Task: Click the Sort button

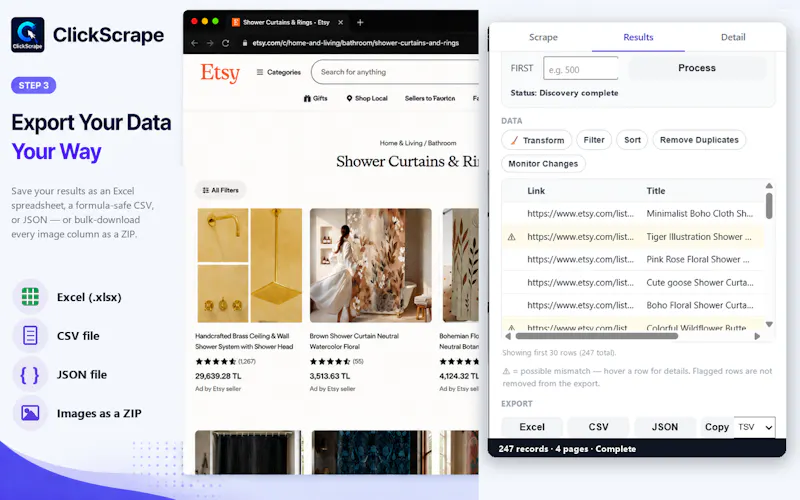Action: [x=632, y=140]
